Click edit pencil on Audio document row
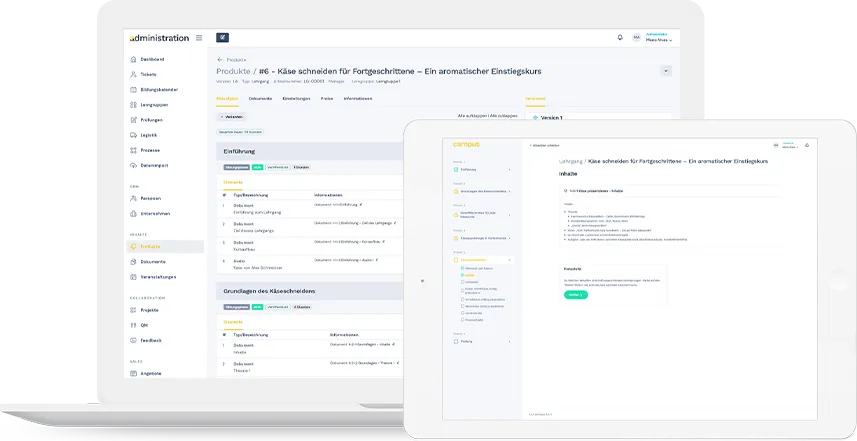857x441 pixels. (x=377, y=260)
